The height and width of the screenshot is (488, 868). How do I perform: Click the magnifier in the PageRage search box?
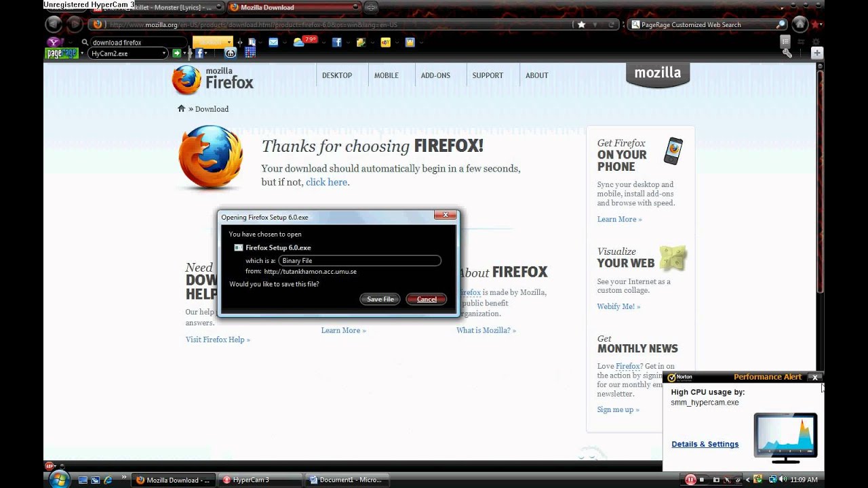point(781,24)
